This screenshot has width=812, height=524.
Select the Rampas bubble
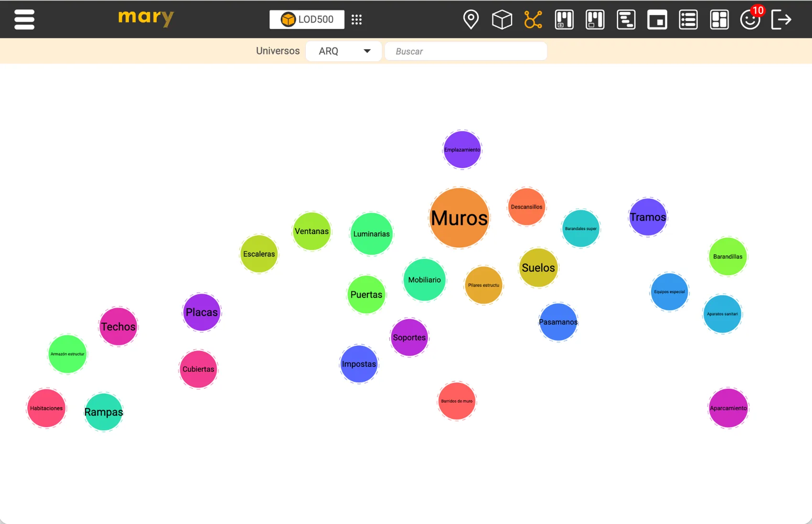[x=104, y=412]
